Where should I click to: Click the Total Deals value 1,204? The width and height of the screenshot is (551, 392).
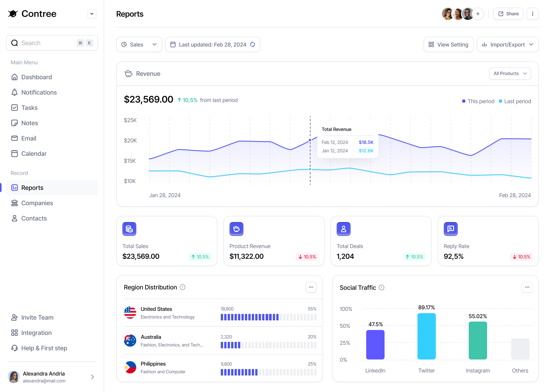click(345, 256)
